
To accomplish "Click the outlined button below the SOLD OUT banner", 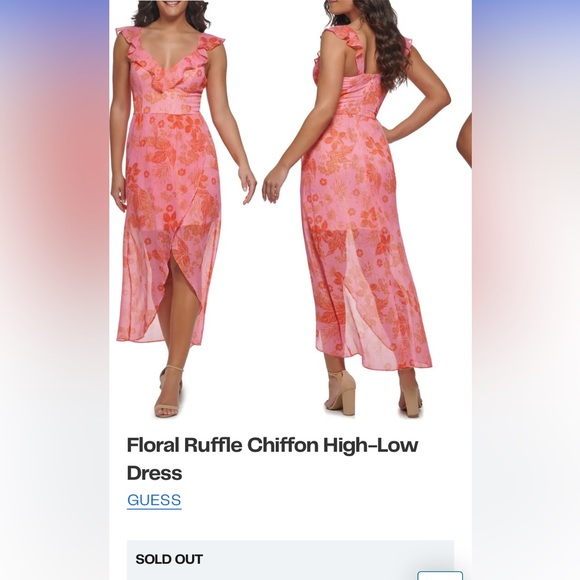I will tap(440, 576).
